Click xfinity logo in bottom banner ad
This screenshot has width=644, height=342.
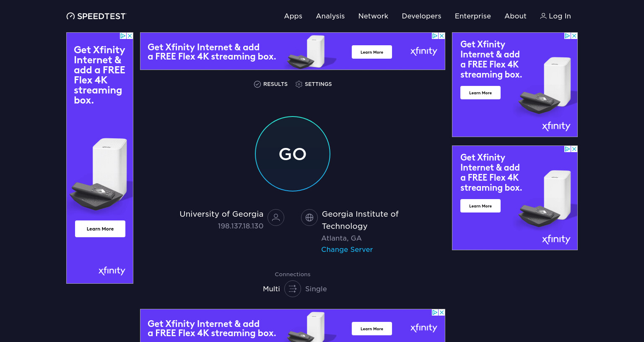423,328
